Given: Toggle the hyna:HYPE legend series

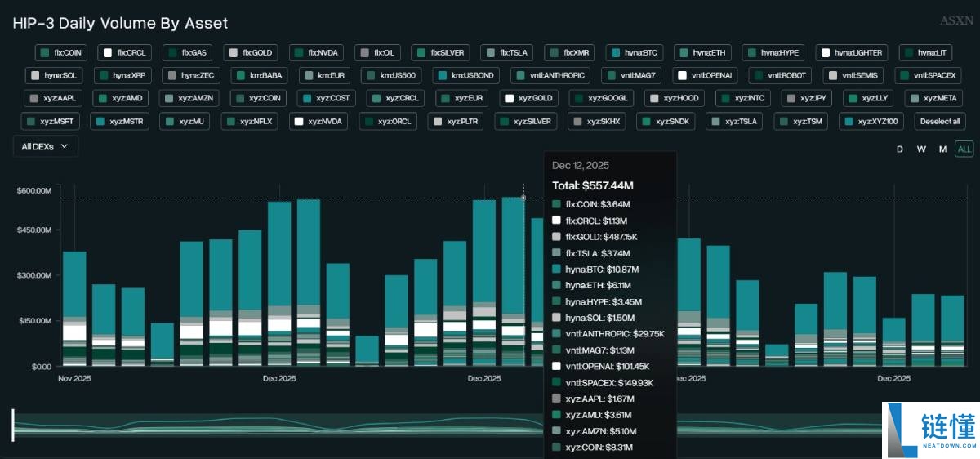Looking at the screenshot, I should (x=773, y=53).
